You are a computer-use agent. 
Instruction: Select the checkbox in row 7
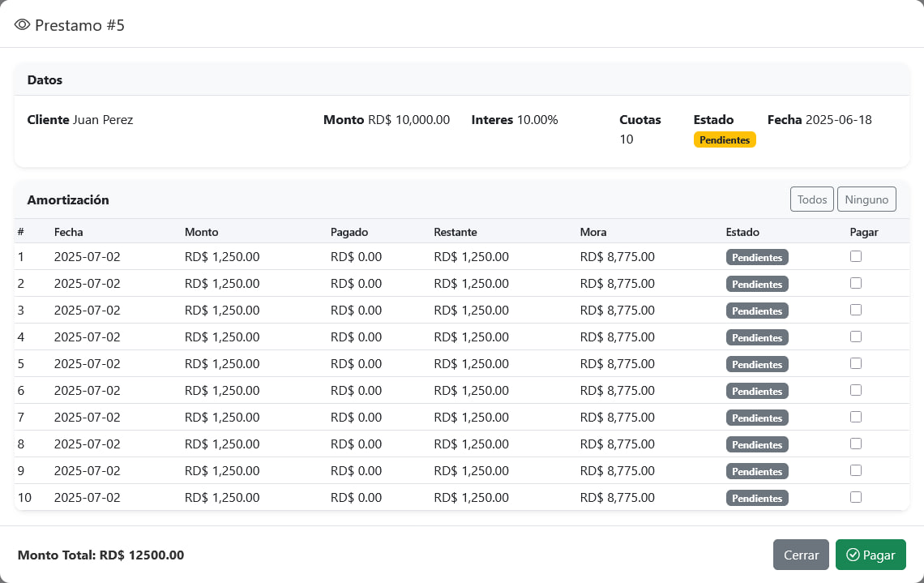point(856,417)
